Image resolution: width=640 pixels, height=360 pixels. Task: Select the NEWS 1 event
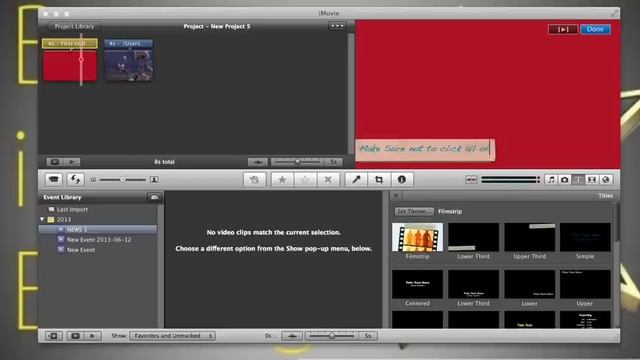(x=98, y=229)
